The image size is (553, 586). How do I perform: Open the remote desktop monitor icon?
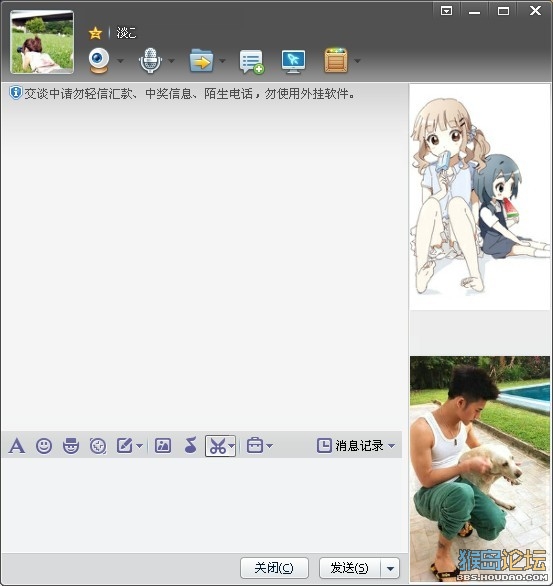(293, 61)
